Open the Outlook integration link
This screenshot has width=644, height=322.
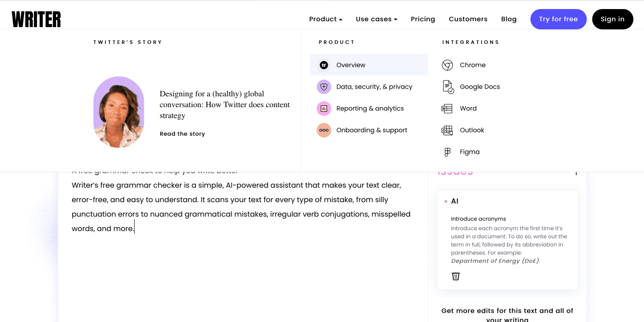click(x=472, y=130)
